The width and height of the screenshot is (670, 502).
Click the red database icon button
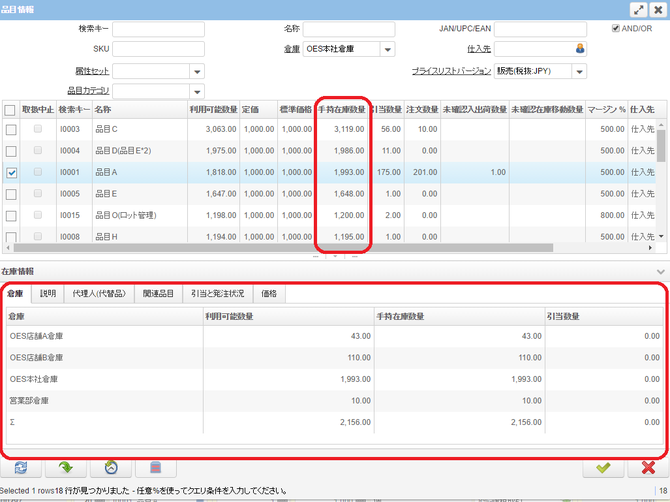point(156,468)
